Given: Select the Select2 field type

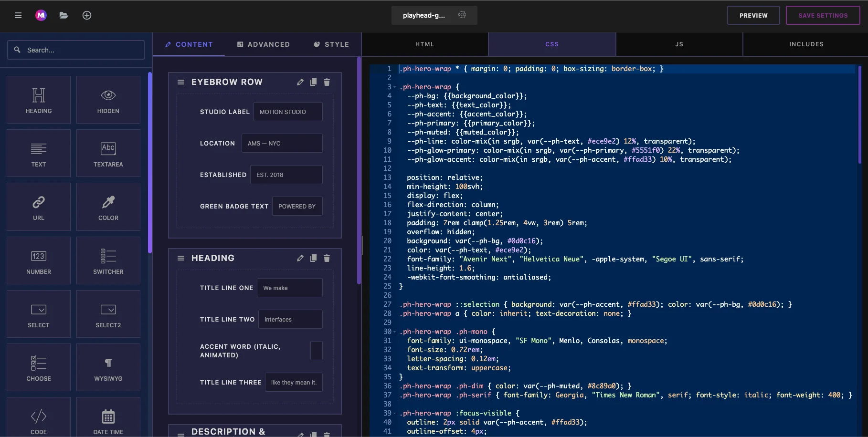Looking at the screenshot, I should click(108, 314).
